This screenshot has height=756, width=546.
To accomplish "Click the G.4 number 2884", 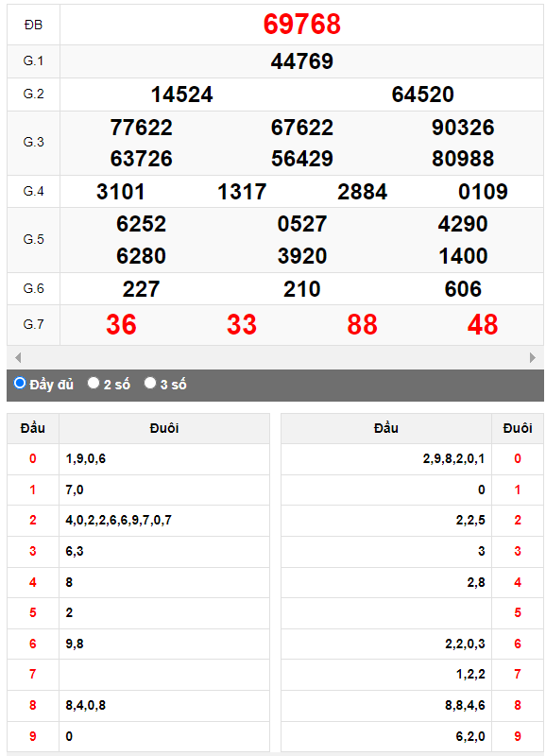I will click(x=363, y=192).
